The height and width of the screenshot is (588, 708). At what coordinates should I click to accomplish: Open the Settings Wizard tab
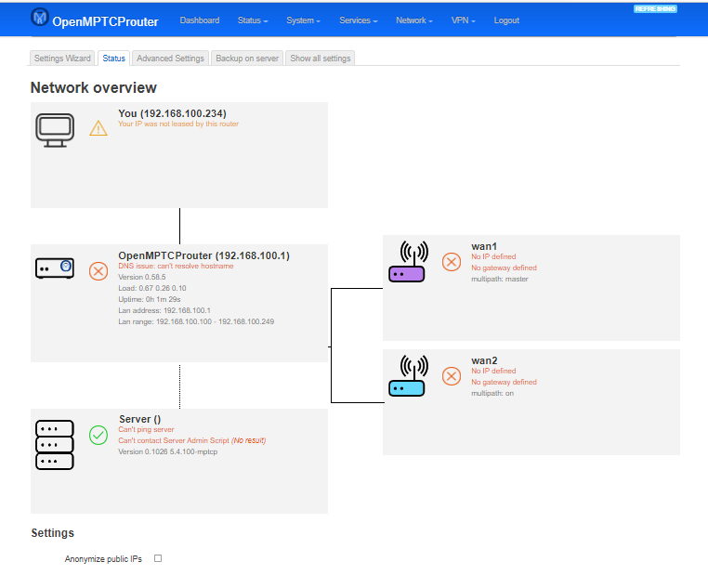62,59
